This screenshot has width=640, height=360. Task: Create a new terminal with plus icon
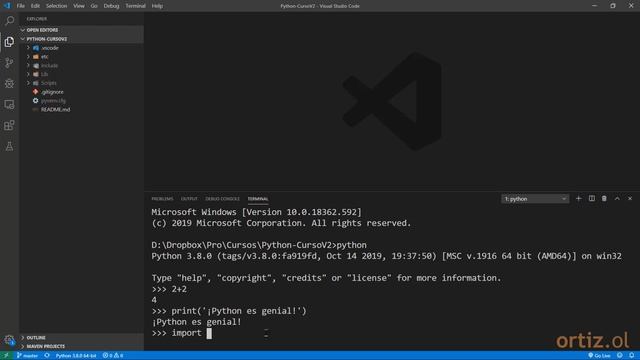click(578, 199)
